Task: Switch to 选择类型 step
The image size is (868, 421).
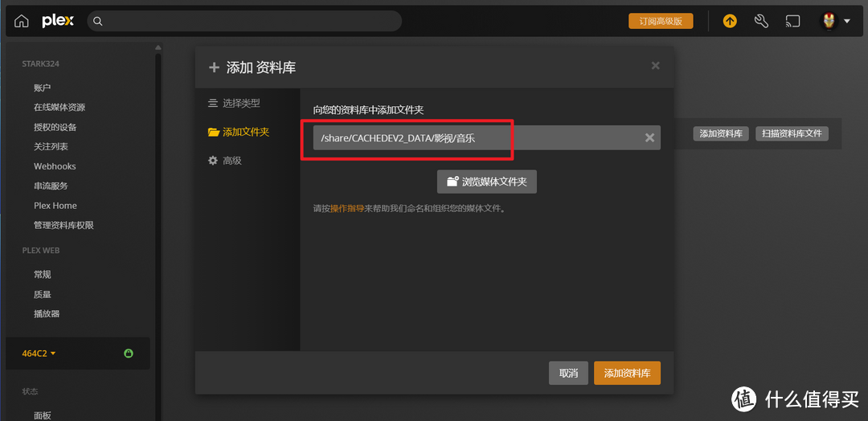Action: click(234, 103)
